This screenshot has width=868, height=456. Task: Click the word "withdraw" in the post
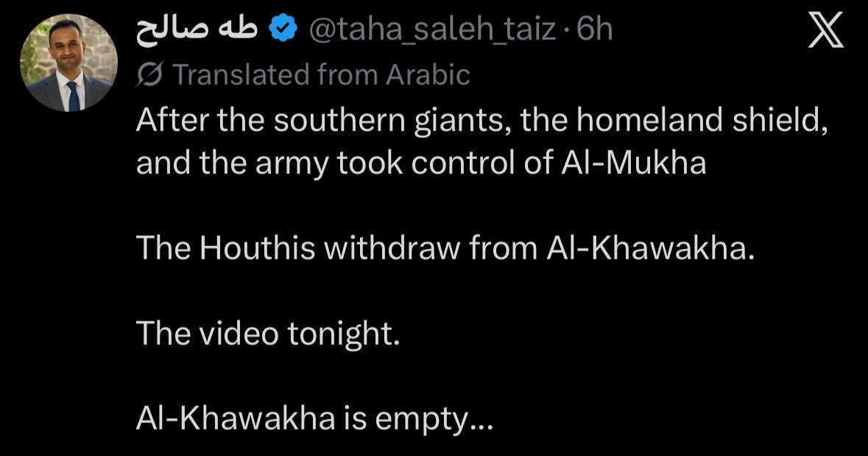[x=392, y=248]
